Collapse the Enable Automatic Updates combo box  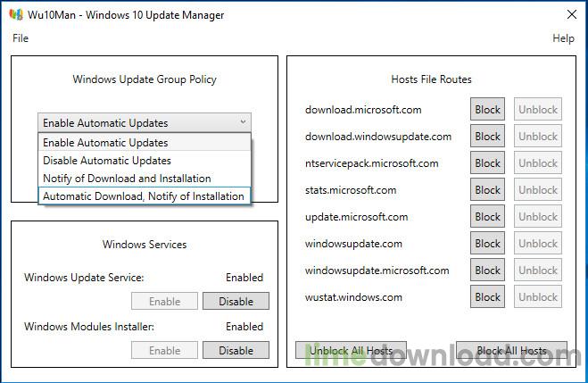point(145,122)
